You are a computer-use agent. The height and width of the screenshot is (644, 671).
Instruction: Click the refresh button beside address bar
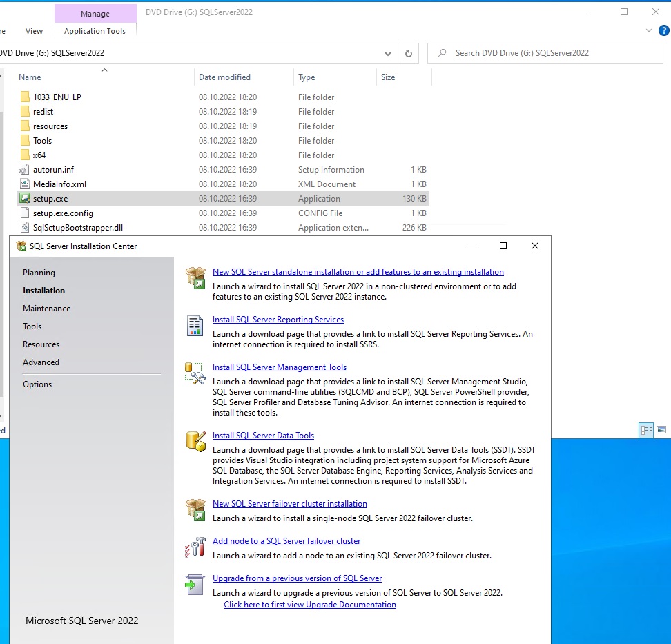pos(409,53)
